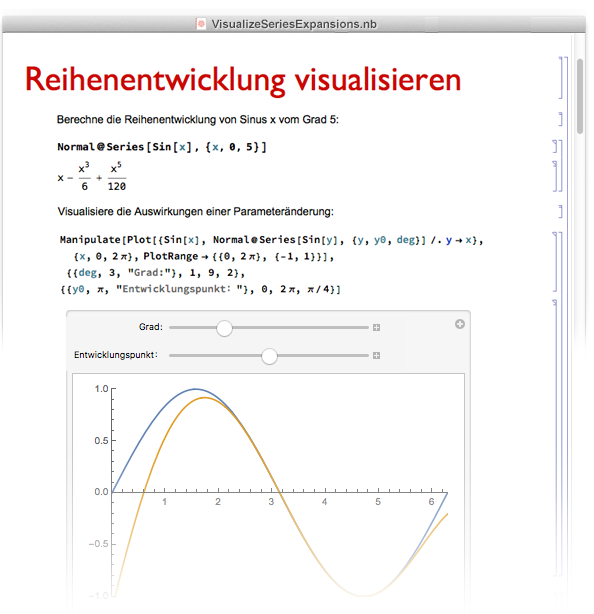Select the 'Visualisiere die Auswirkungen' text cell bracket

pos(561,211)
